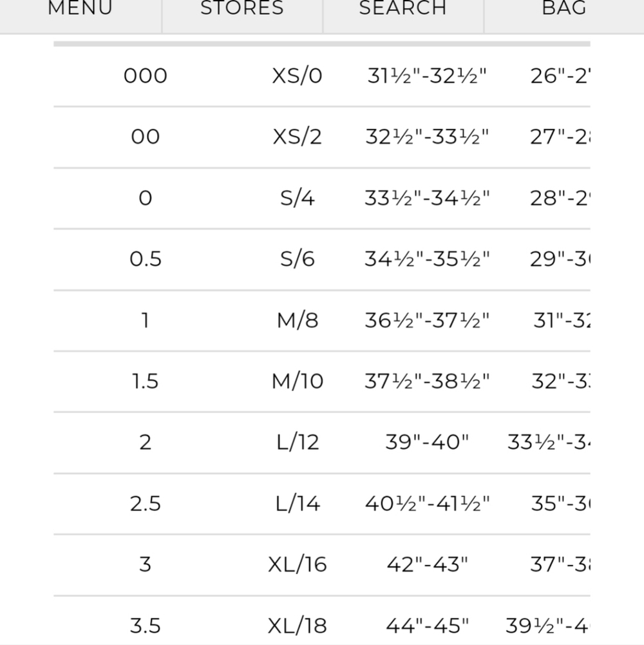Click the 1.5 size row label
Image resolution: width=644 pixels, height=645 pixels.
click(146, 381)
